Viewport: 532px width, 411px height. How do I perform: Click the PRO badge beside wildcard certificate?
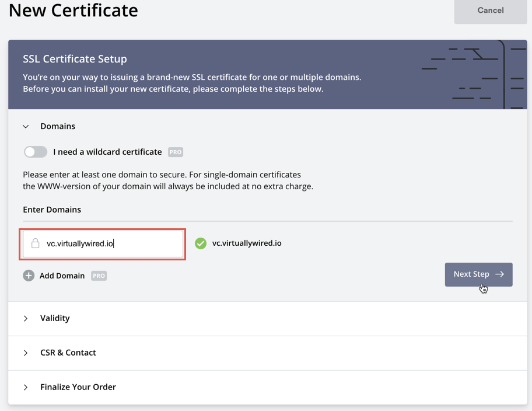[176, 152]
